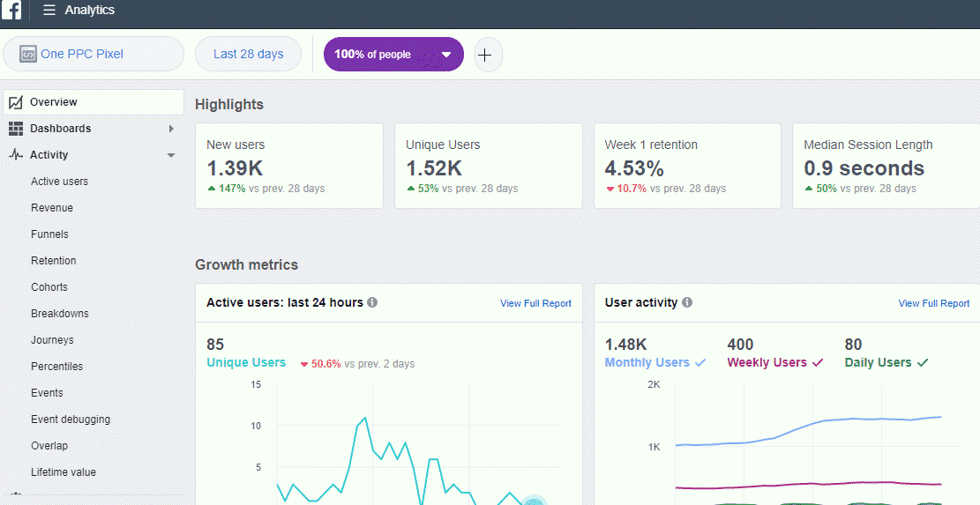This screenshot has height=505, width=980.
Task: Expand the Dashboards submenu arrow
Action: click(171, 129)
